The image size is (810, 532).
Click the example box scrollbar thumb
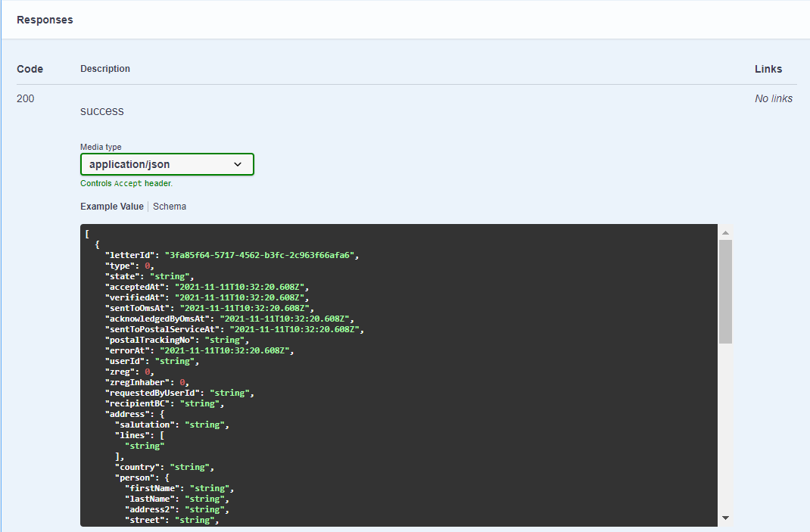725,291
